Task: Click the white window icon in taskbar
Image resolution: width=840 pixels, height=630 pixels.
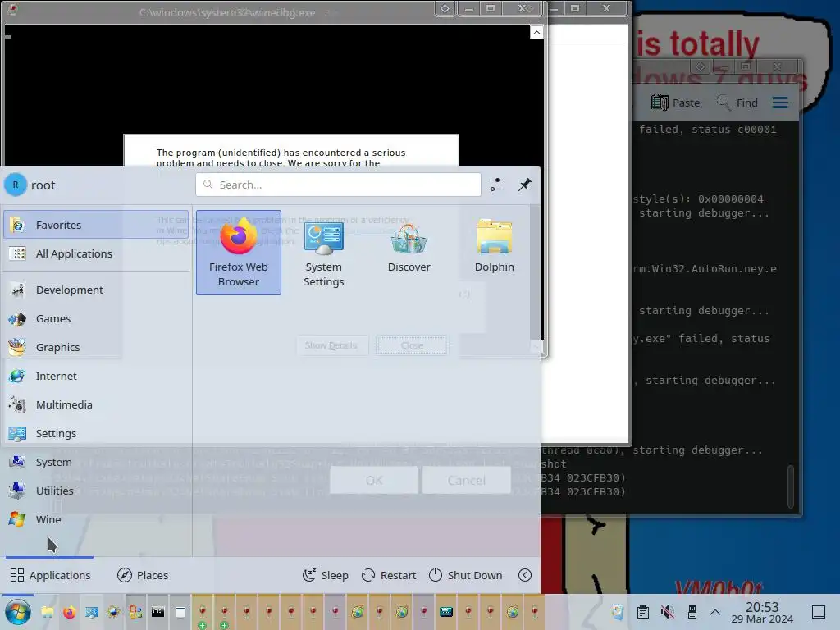Action: [180, 612]
